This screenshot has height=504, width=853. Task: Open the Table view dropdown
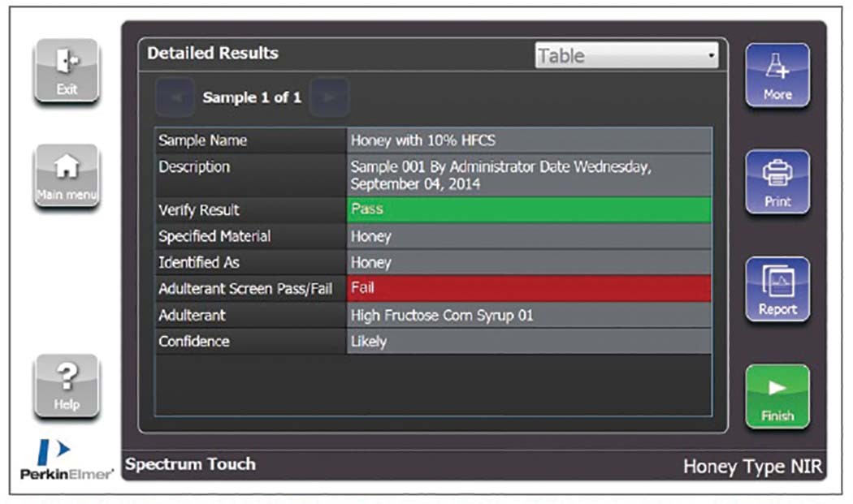(626, 56)
